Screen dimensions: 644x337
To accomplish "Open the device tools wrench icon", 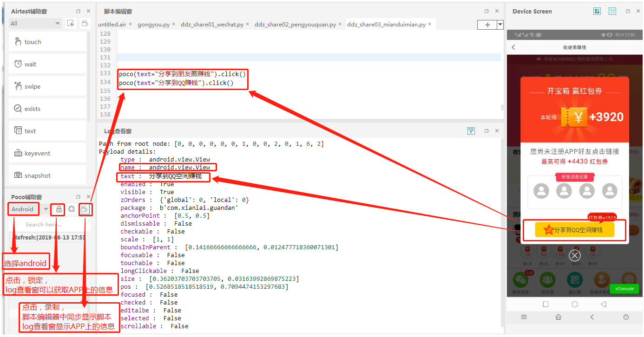I will pyautogui.click(x=612, y=11).
